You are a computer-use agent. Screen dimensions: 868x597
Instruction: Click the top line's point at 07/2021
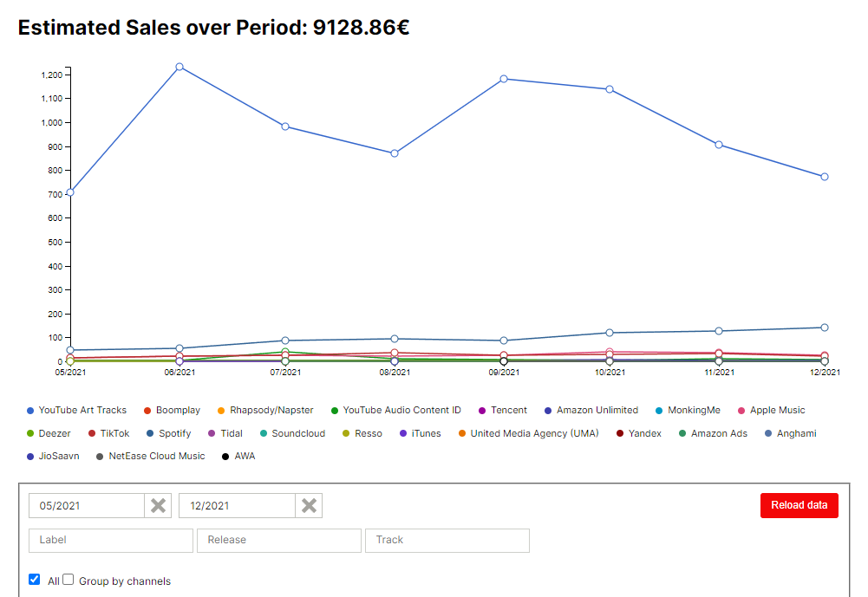click(x=285, y=127)
